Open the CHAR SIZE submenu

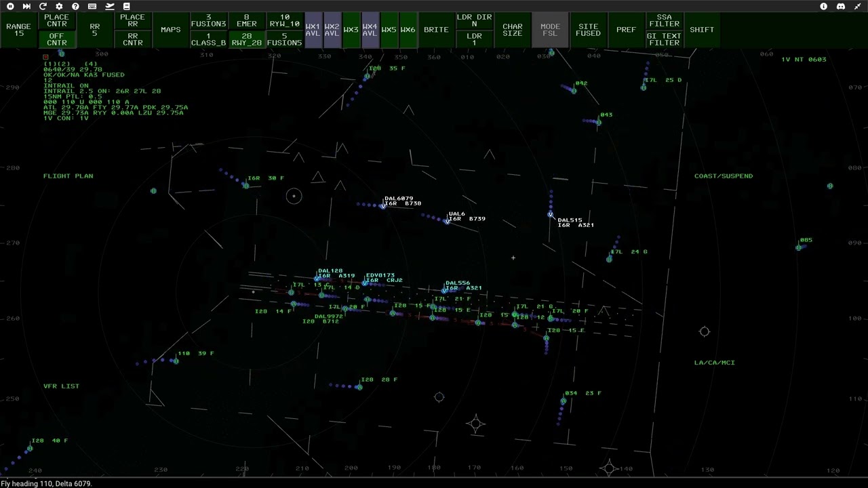coord(513,30)
